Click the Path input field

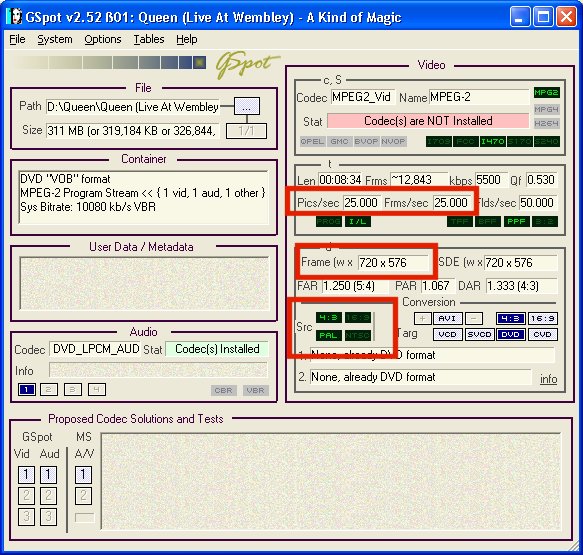coord(133,107)
